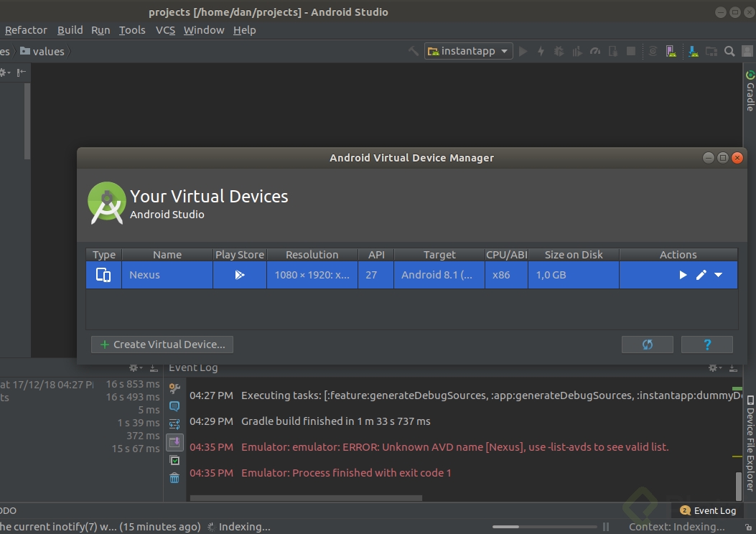Toggle use soft wraps in Event Log
The image size is (756, 534).
[174, 424]
